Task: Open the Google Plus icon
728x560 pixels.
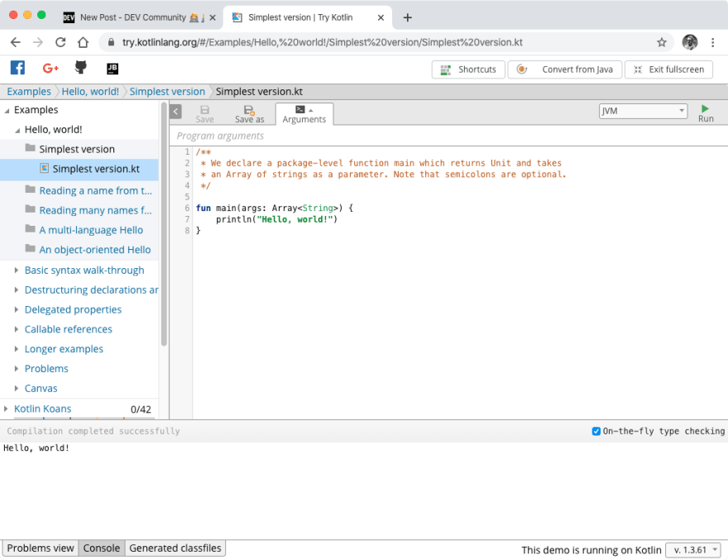Action: 50,69
